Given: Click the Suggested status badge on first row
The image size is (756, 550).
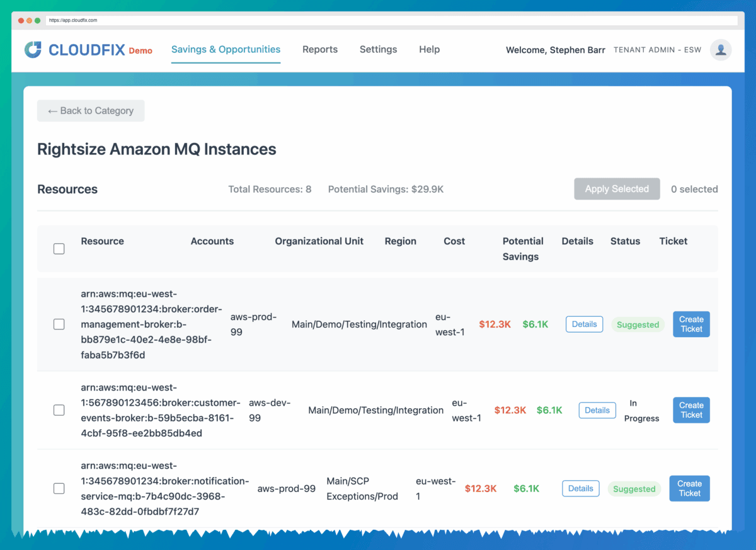Looking at the screenshot, I should [638, 324].
